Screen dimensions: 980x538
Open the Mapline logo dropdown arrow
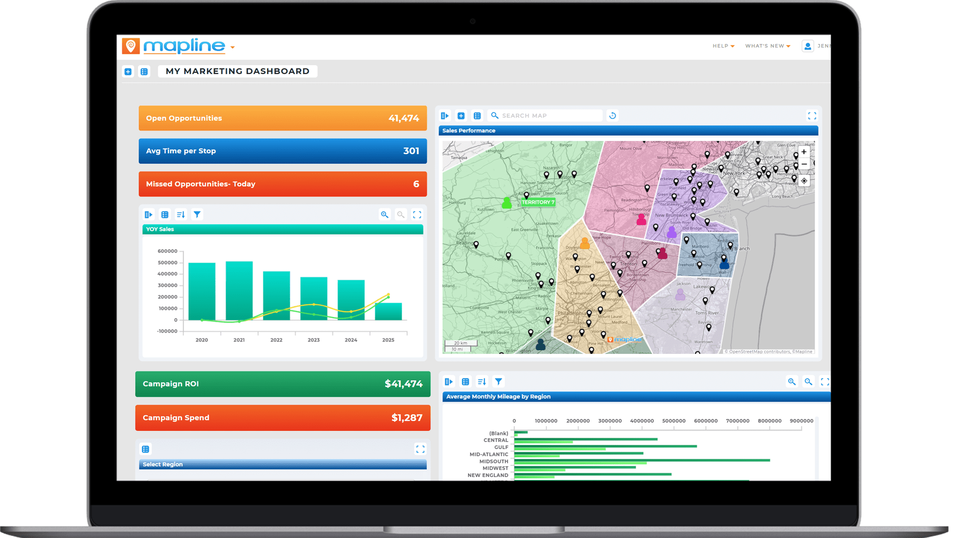[233, 47]
